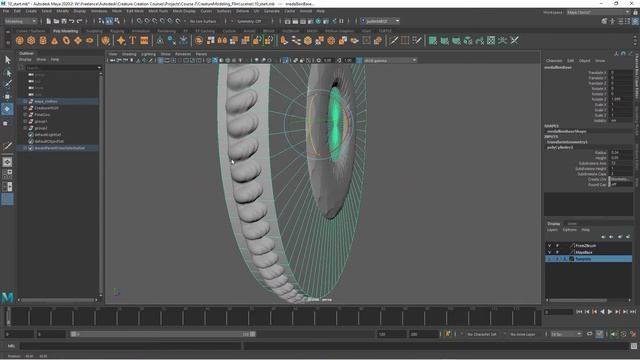640x360 pixels.
Task: Click the polygon cylinder shelf icon
Action: point(43,40)
